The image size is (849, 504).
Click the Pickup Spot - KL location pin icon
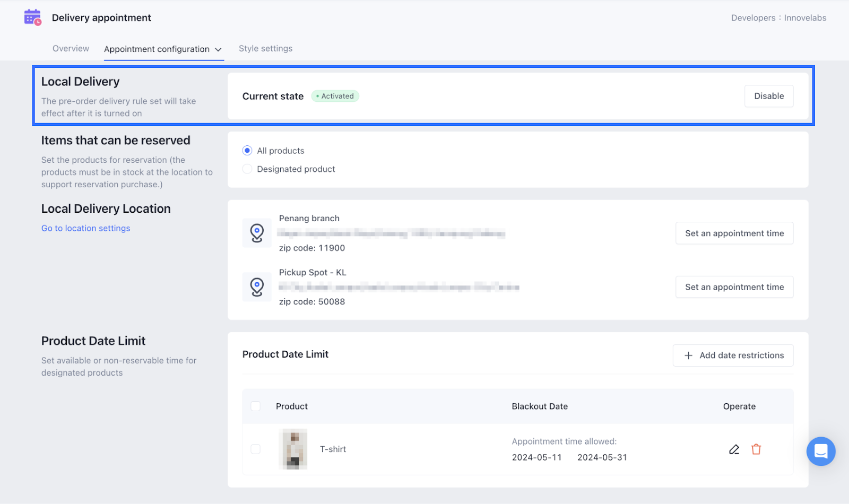coord(257,287)
